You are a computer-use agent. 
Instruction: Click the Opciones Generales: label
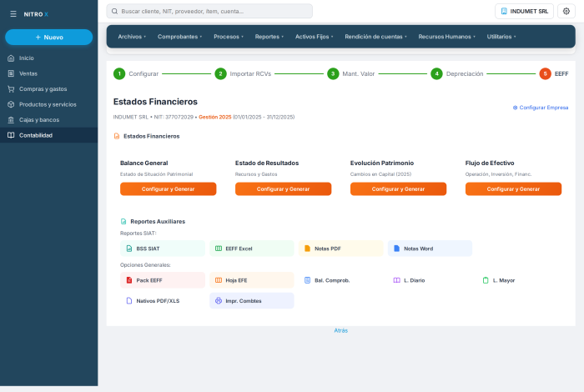(145, 265)
